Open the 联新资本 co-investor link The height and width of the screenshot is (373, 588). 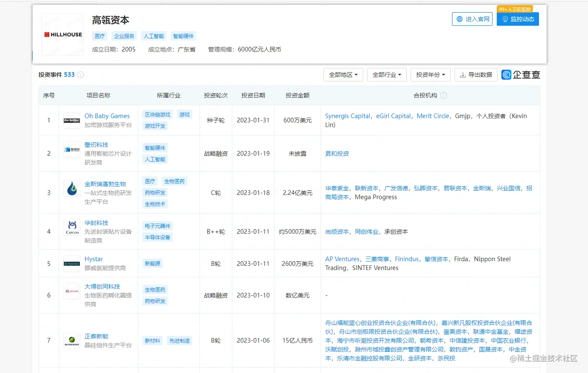pos(367,188)
